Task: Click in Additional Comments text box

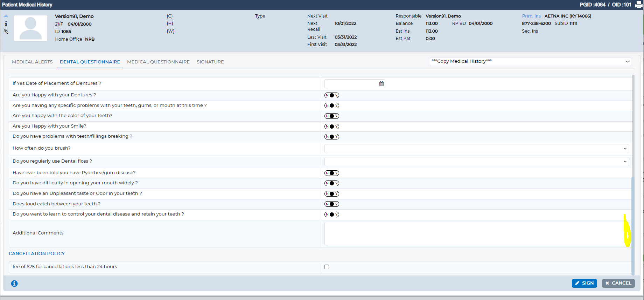Action: point(476,233)
